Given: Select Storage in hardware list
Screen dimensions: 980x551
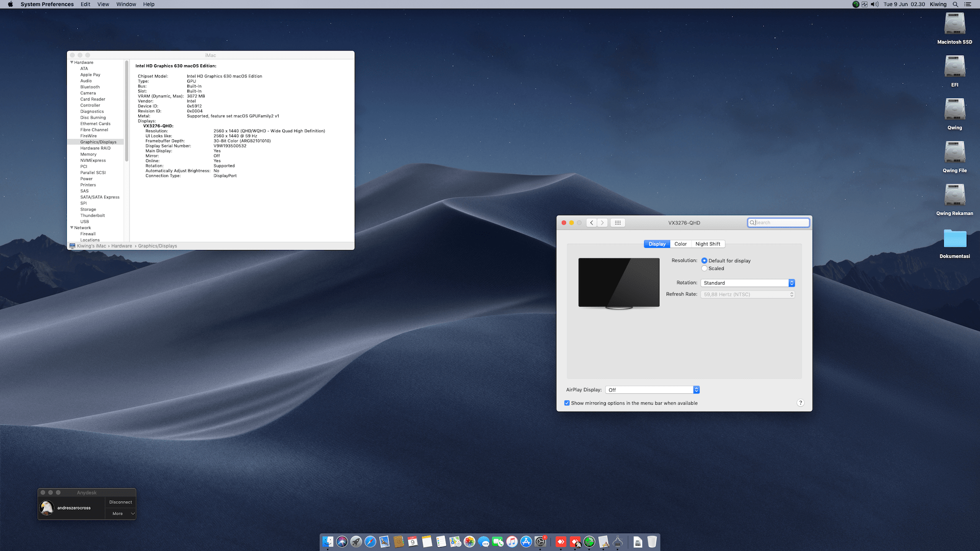Looking at the screenshot, I should (x=88, y=209).
